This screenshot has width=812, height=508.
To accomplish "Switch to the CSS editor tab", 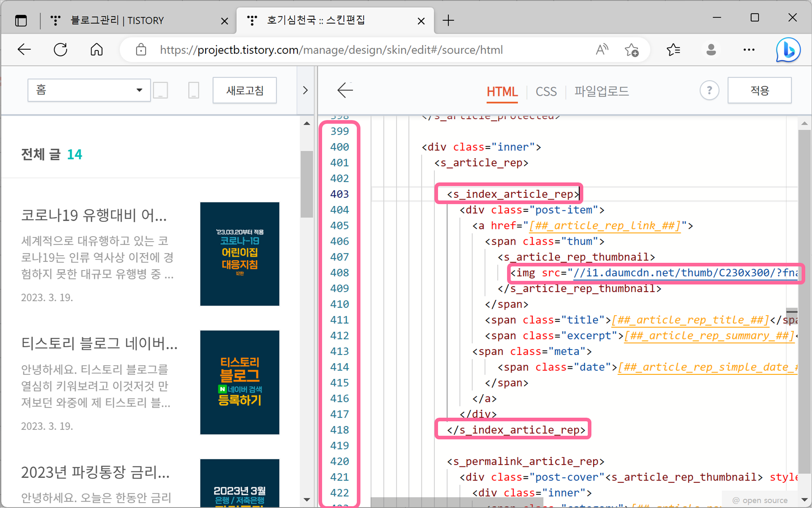I will tap(546, 92).
